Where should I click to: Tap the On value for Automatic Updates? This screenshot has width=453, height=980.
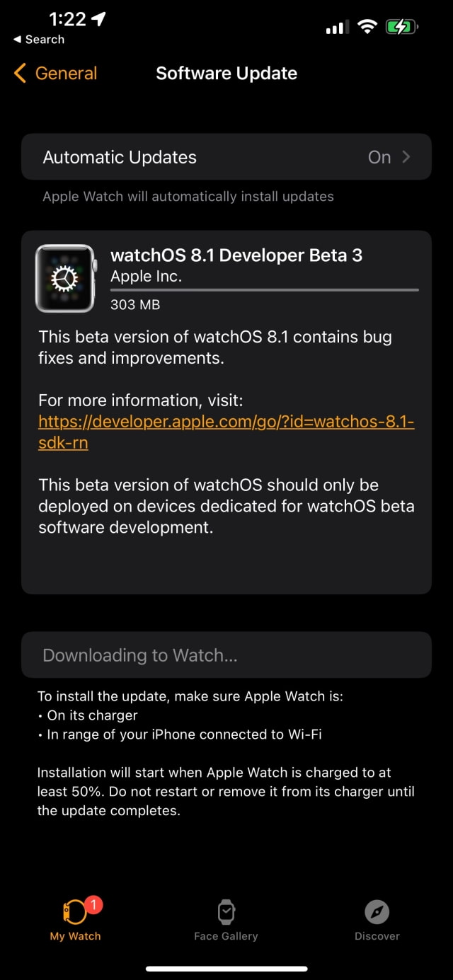coord(379,157)
